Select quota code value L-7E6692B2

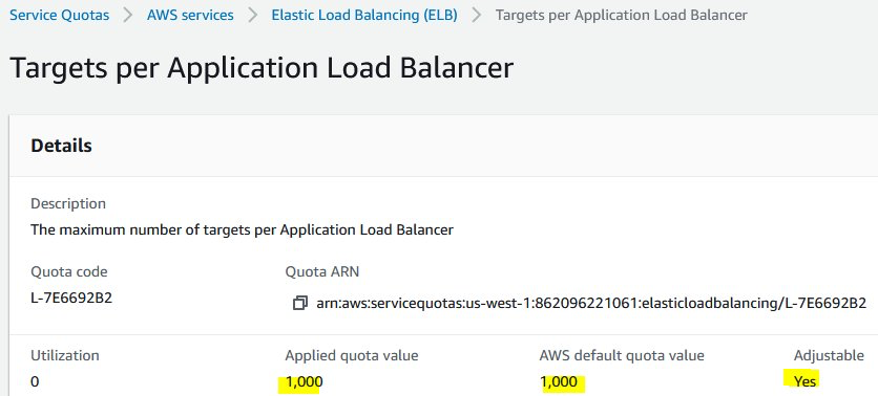pos(72,298)
